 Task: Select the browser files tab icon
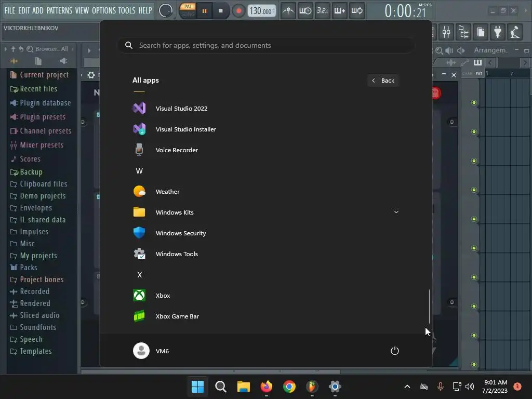point(38,61)
